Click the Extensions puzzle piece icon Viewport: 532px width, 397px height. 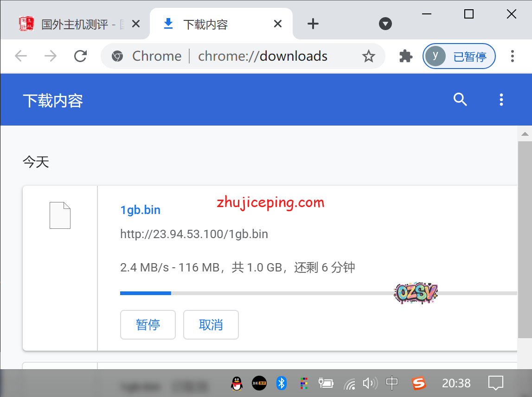click(406, 56)
